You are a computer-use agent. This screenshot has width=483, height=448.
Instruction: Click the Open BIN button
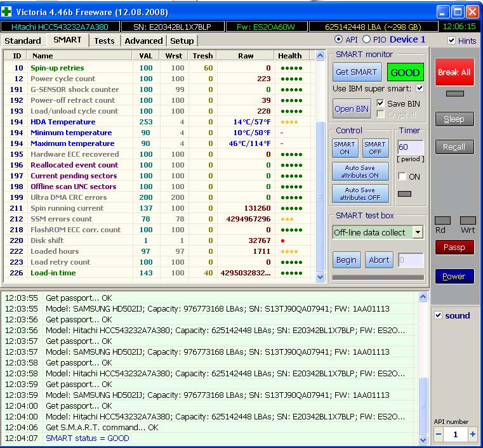click(x=352, y=109)
